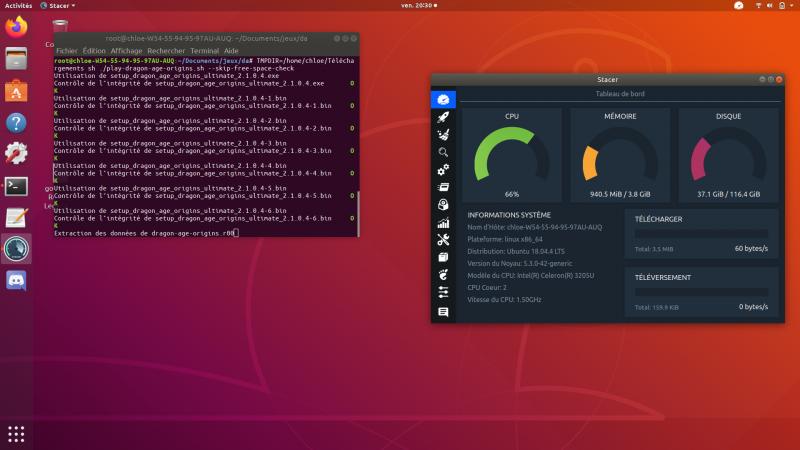This screenshot has width=800, height=450.
Task: Click Activités in the top bar
Action: pos(18,6)
